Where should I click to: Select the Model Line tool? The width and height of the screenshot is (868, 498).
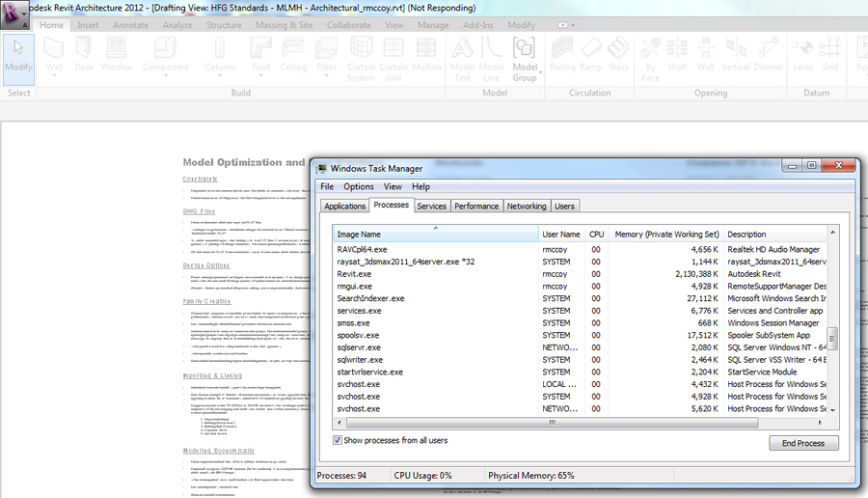point(491,59)
